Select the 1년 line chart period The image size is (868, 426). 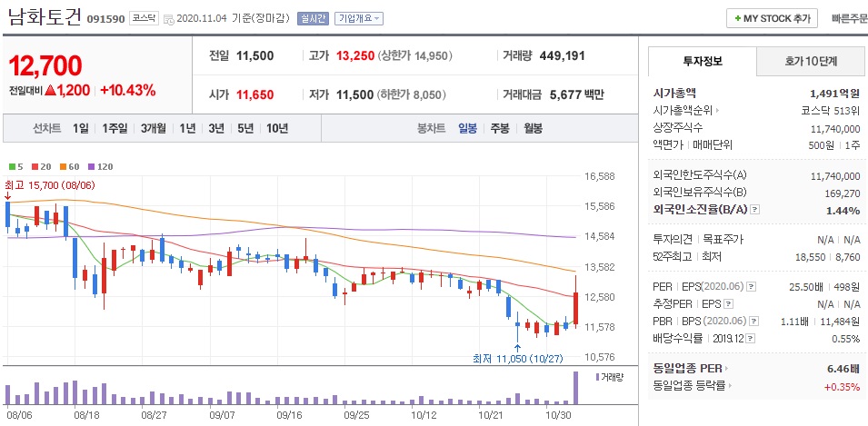[x=187, y=129]
